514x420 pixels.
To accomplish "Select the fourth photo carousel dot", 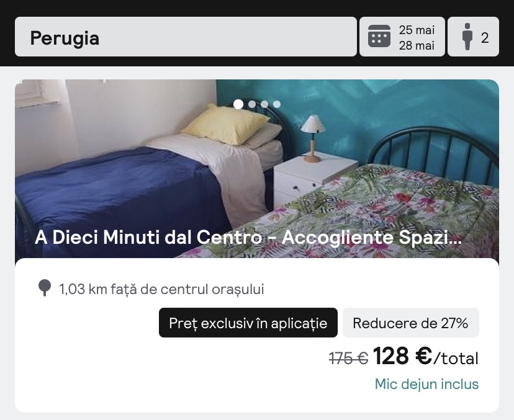I will coord(277,104).
